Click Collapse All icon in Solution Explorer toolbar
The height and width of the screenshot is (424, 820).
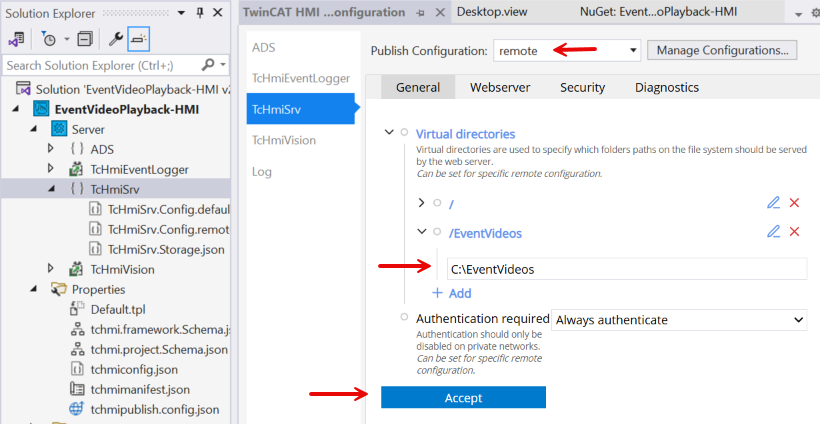tap(85, 39)
